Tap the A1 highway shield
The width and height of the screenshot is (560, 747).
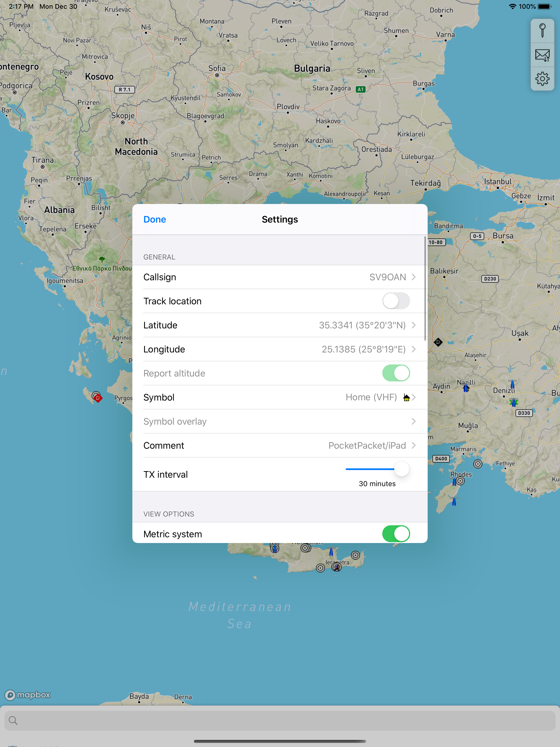coord(360,89)
